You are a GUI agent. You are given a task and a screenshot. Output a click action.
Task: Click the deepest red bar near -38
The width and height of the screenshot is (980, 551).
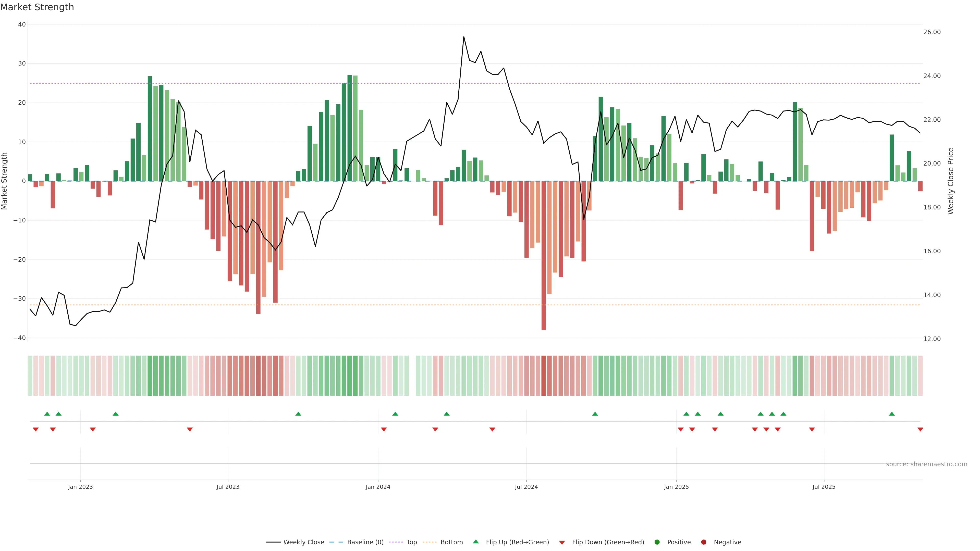click(544, 266)
